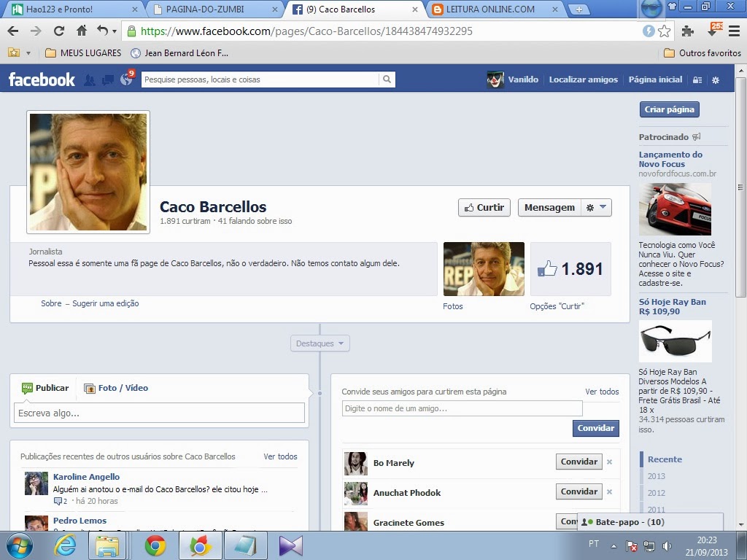Bookmark page with star icon
747x560 pixels.
pos(664,31)
